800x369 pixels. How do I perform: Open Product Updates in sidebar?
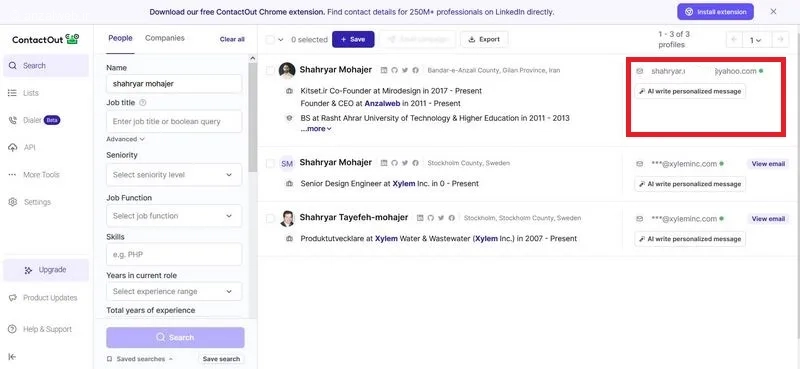coord(43,298)
